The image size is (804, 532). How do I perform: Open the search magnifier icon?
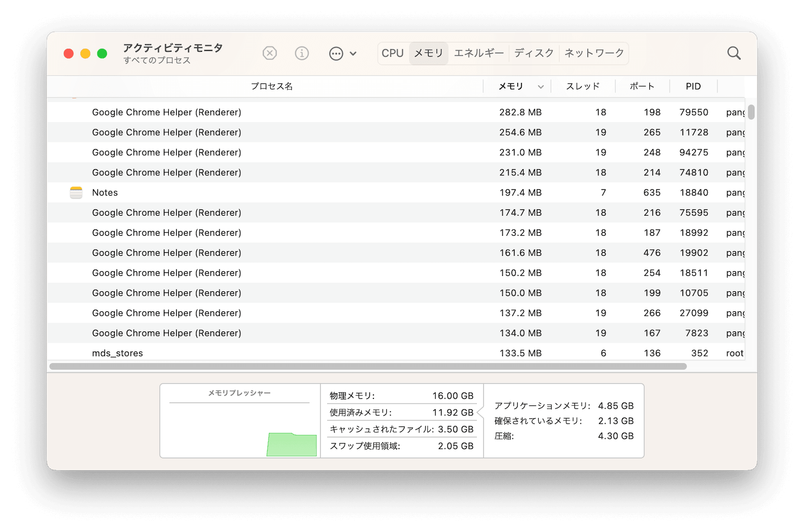pos(734,53)
